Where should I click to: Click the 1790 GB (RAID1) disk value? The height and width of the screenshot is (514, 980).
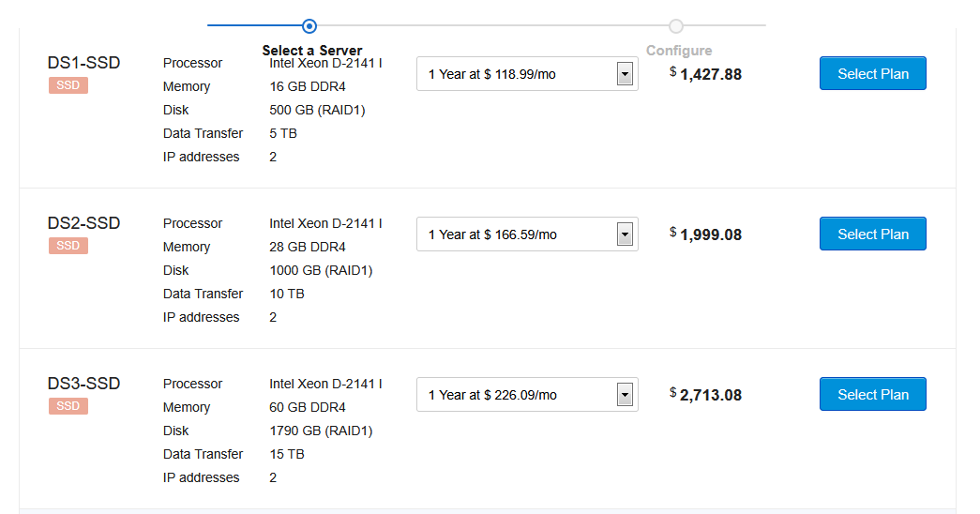pyautogui.click(x=321, y=431)
